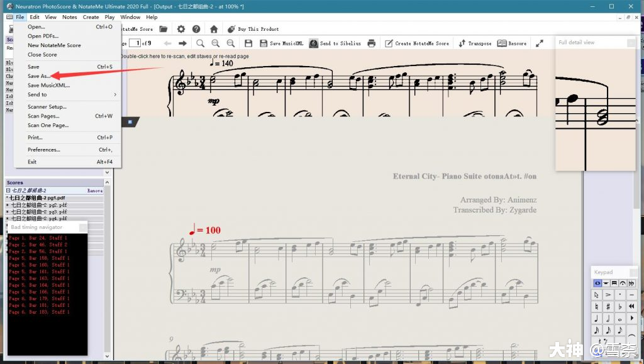Open settings with the gear icon
The height and width of the screenshot is (364, 644).
(181, 29)
